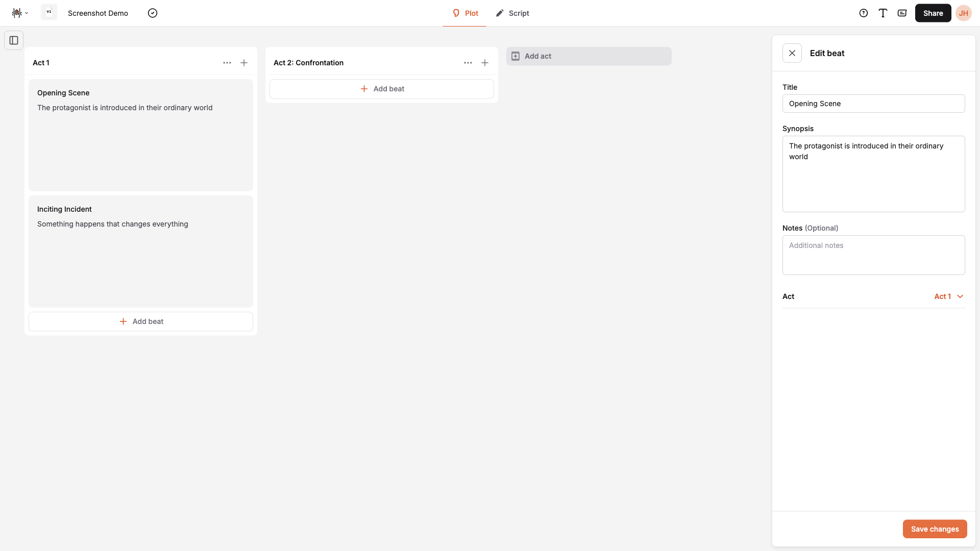Viewport: 980px width, 551px height.
Task: Add a beat to Act 2
Action: click(x=382, y=88)
